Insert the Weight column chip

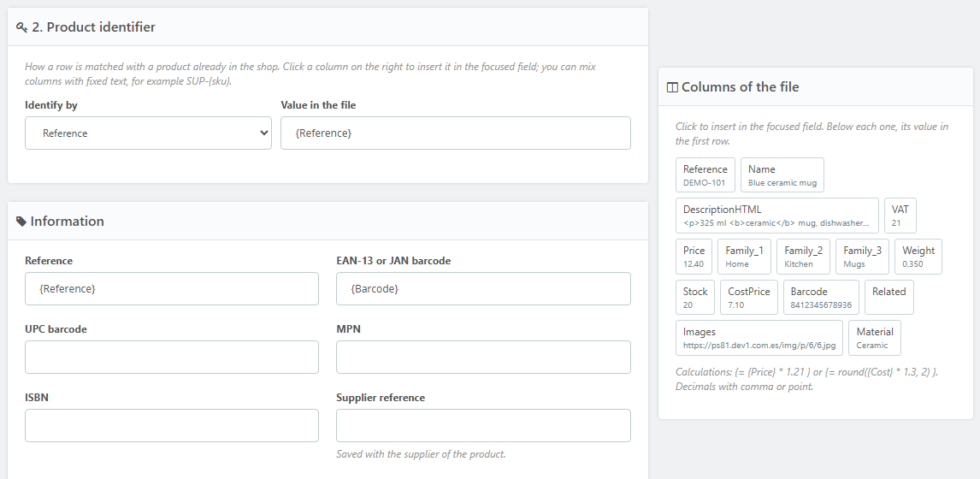click(918, 257)
